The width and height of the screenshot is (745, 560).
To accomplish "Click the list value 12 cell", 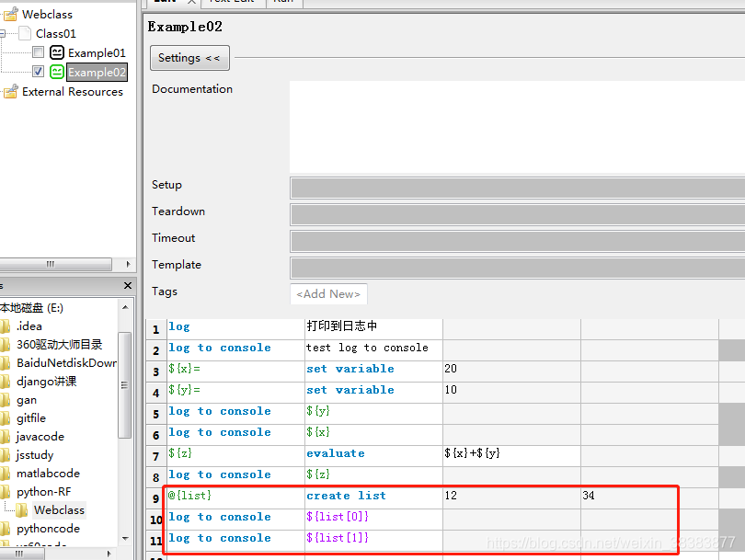I will [511, 497].
